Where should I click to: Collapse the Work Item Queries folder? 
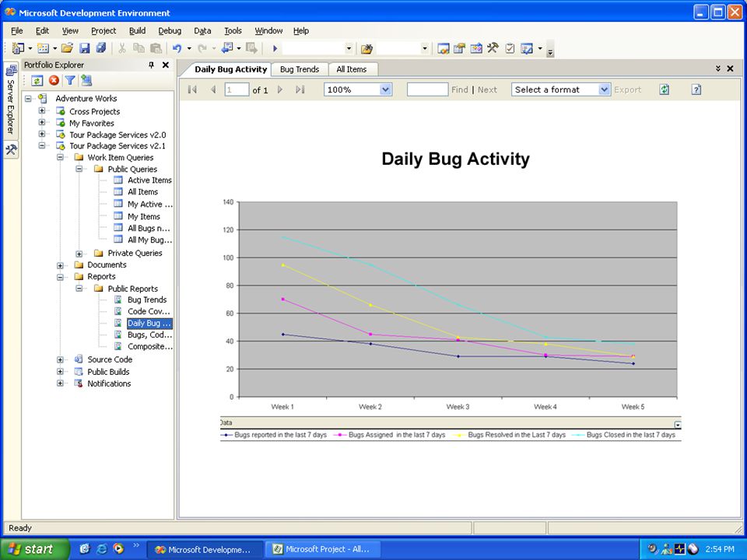pos(60,158)
